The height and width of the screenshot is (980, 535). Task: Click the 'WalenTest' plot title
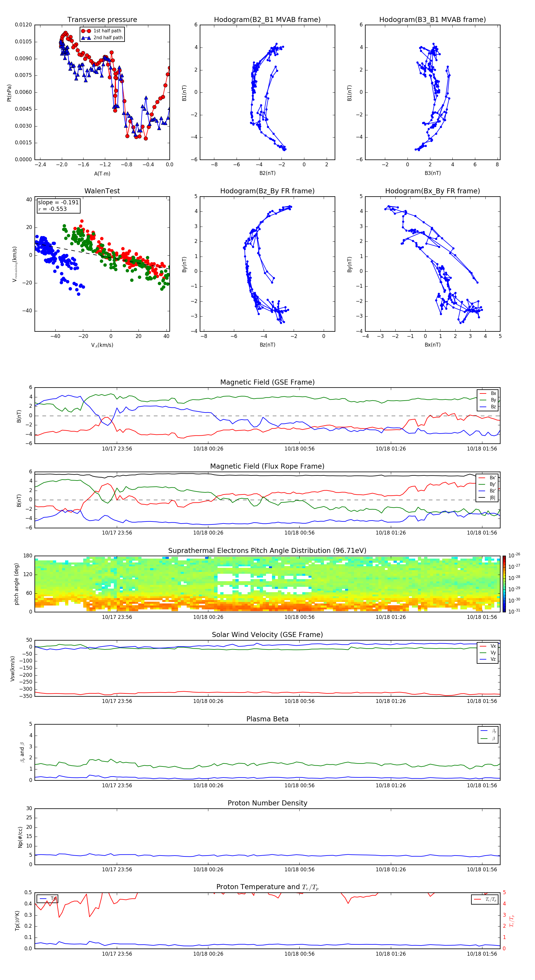[x=102, y=191]
